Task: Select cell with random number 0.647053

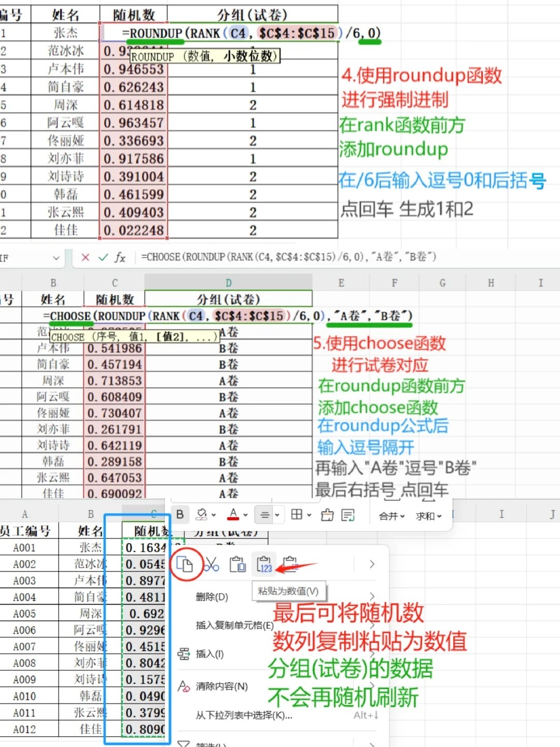Action: [114, 477]
